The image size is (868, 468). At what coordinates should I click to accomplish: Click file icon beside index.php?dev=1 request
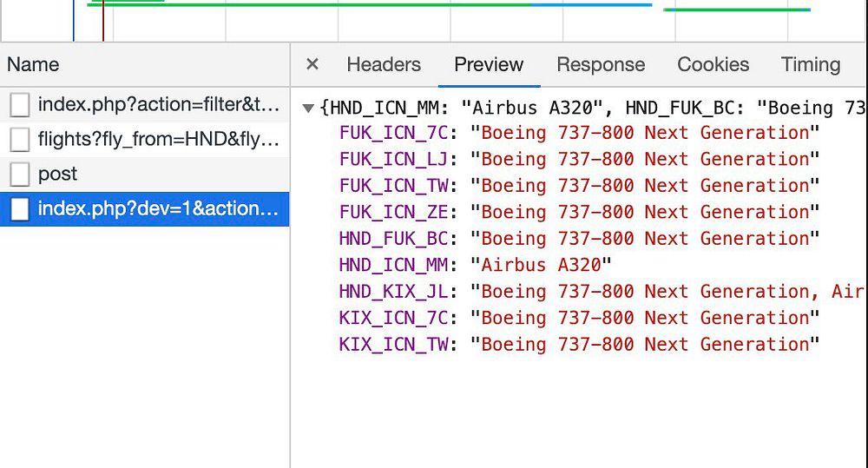pyautogui.click(x=19, y=209)
